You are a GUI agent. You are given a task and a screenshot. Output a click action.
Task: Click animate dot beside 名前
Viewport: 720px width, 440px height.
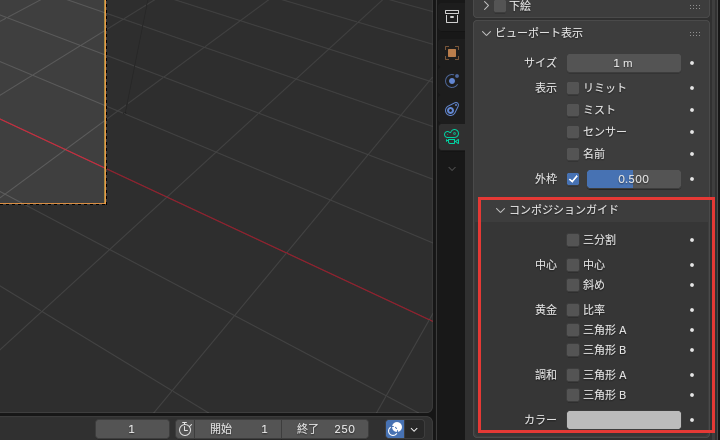692,154
